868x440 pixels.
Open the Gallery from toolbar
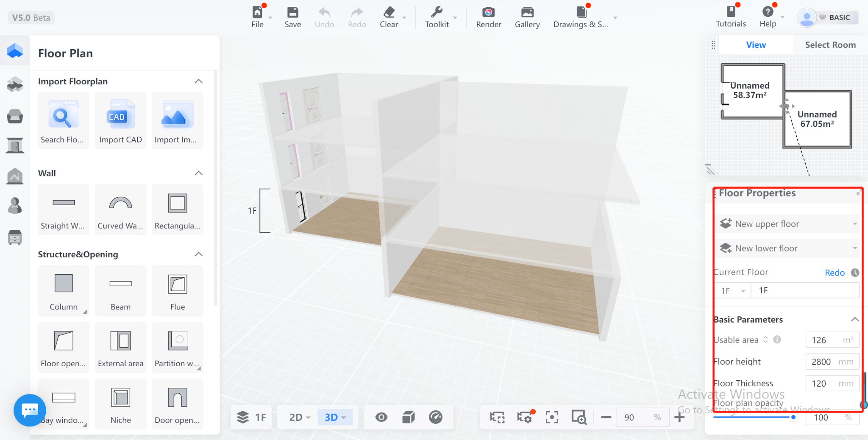pyautogui.click(x=527, y=13)
